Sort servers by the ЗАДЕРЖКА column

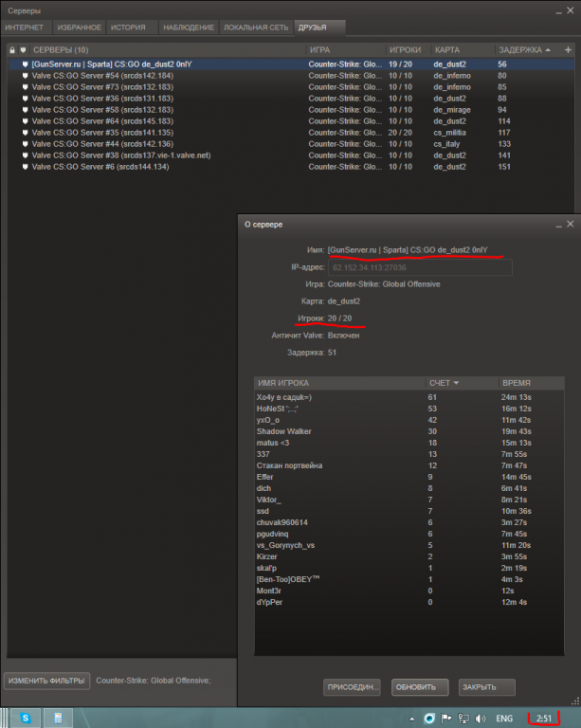tap(520, 49)
